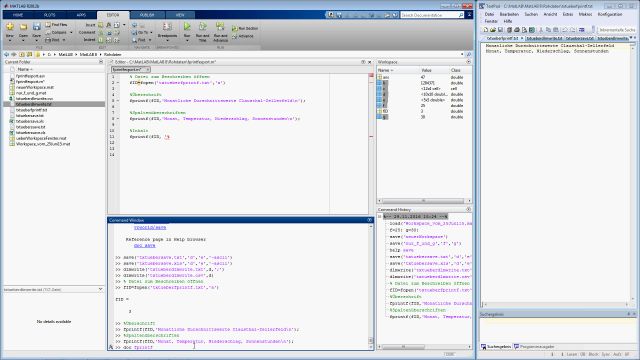This screenshot has width=640, height=360.
Task: Expand the file details panel dropdown
Action: (100, 289)
